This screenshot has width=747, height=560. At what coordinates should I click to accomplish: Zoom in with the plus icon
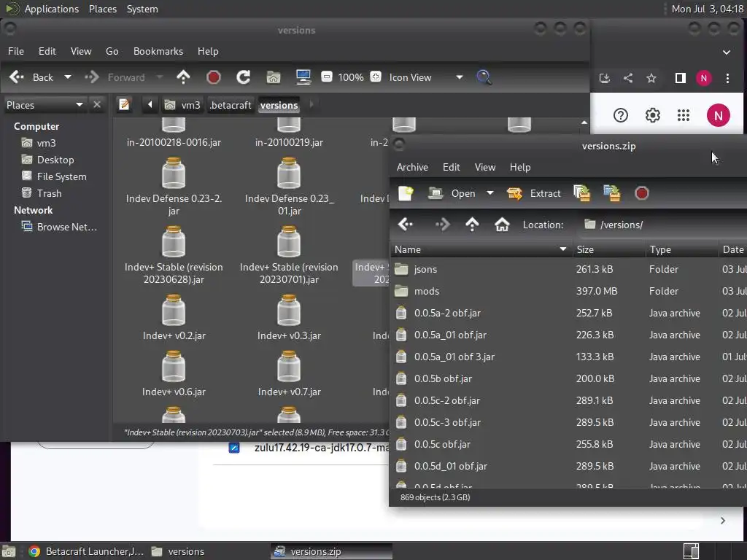point(376,77)
